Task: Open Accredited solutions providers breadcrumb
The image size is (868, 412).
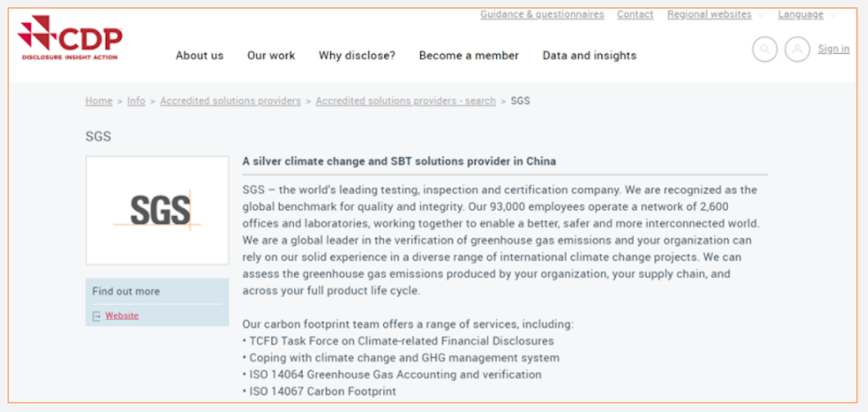Action: click(x=230, y=101)
